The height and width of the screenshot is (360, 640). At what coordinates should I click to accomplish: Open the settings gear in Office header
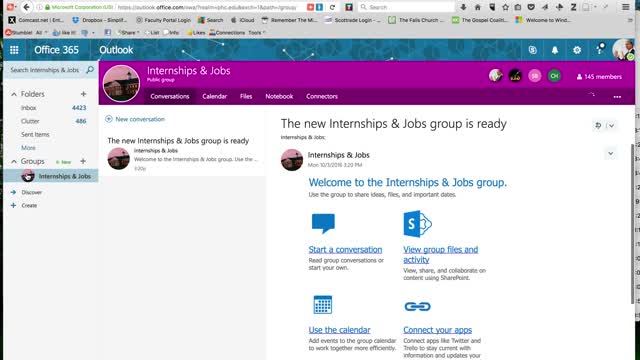pos(577,50)
